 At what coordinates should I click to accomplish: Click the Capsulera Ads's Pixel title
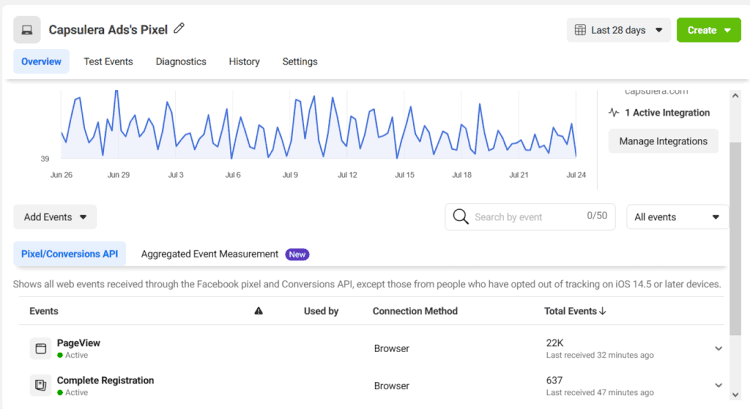(108, 30)
